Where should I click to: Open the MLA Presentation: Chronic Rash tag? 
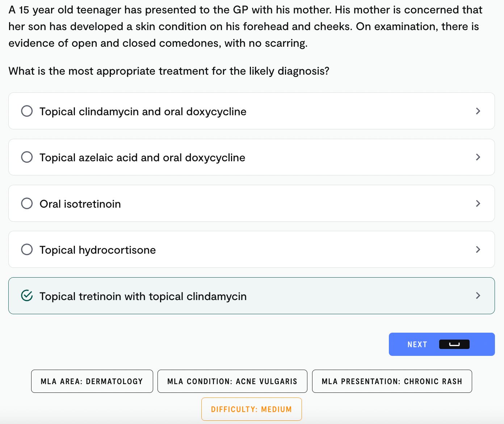[392, 381]
